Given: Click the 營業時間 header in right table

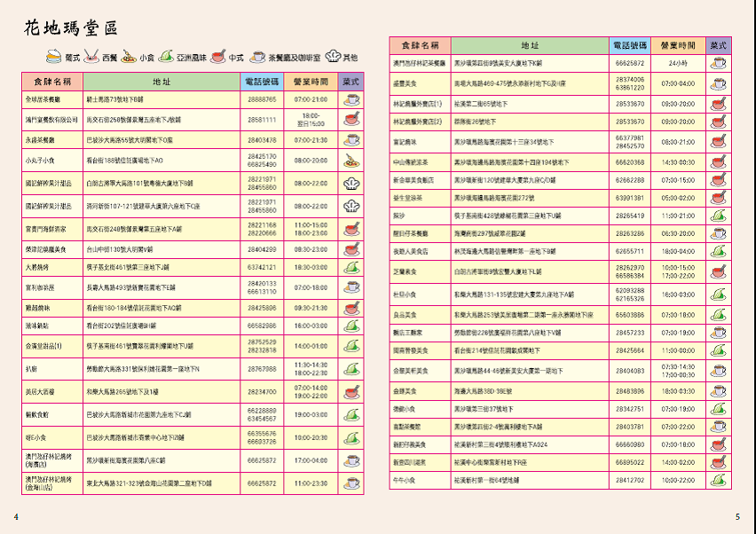Looking at the screenshot, I should click(678, 44).
